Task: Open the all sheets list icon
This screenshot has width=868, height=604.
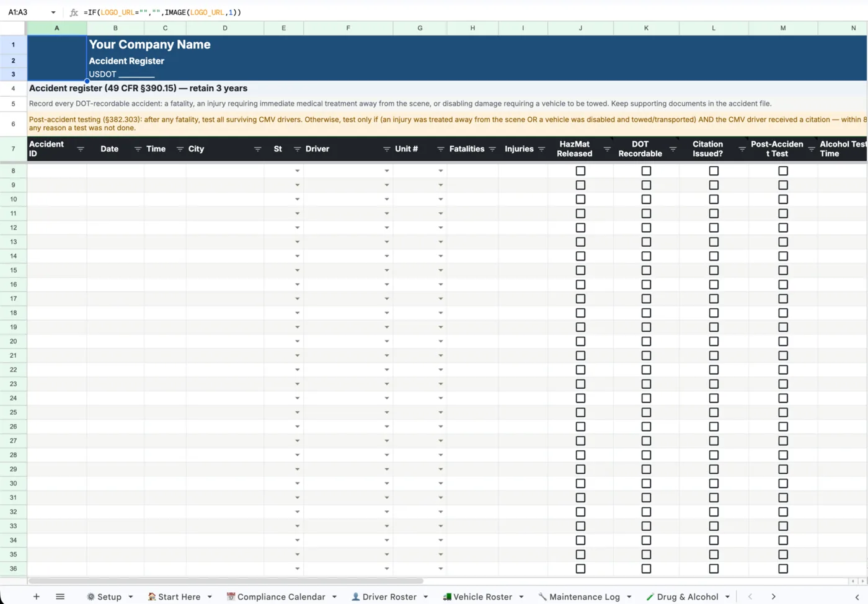Action: coord(60,597)
